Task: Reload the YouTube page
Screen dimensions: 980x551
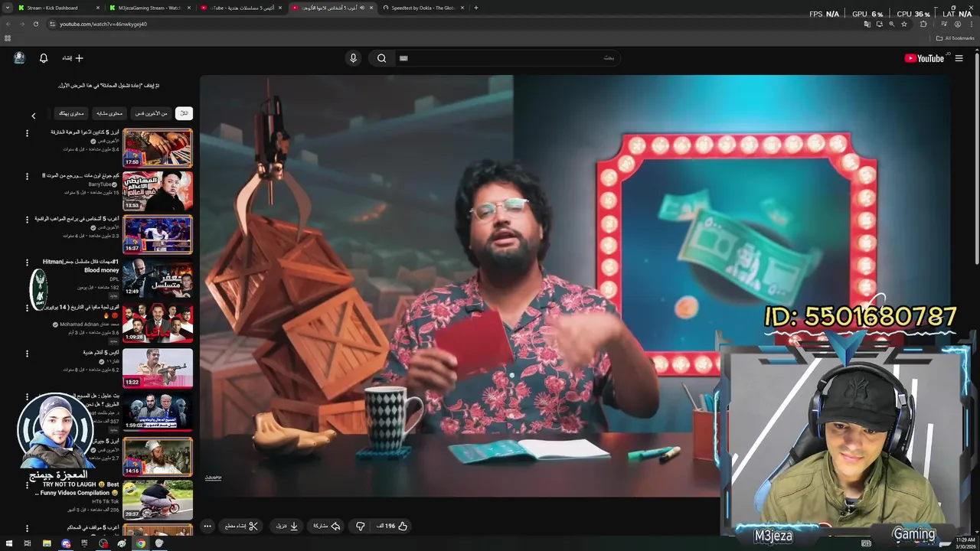Action: click(x=35, y=24)
